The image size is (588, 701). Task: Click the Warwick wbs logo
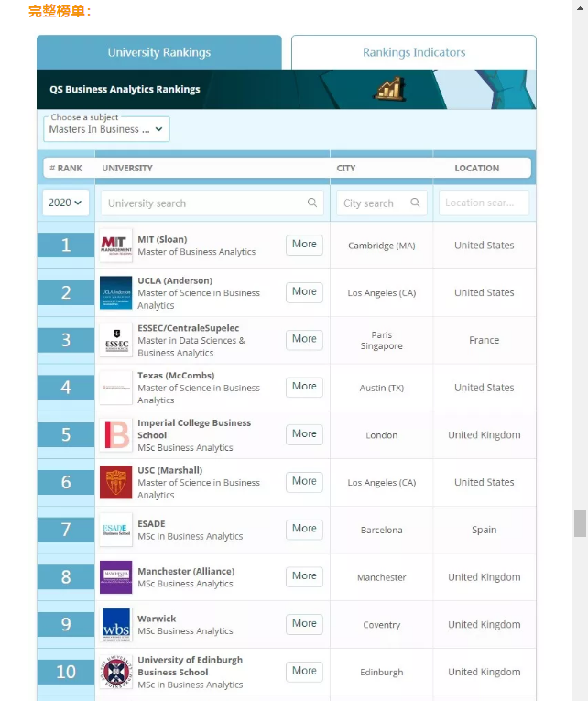(x=116, y=625)
